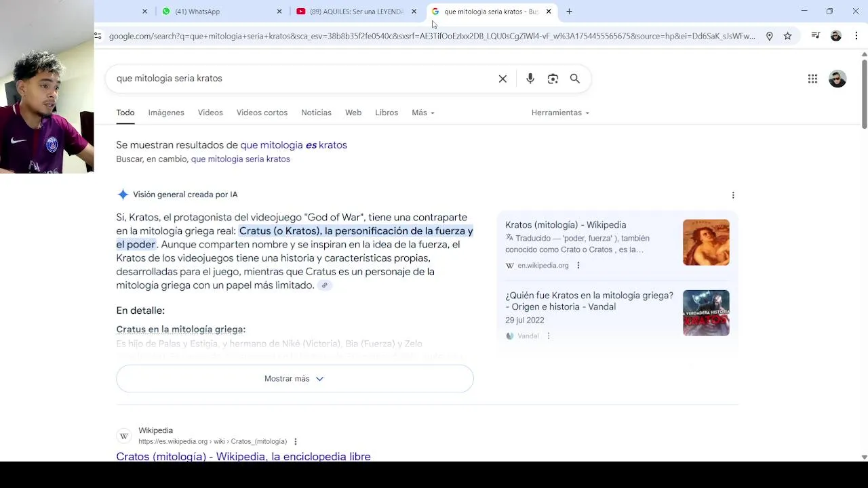Switch to the WhatsApp tab
The image size is (868, 488).
click(x=221, y=12)
